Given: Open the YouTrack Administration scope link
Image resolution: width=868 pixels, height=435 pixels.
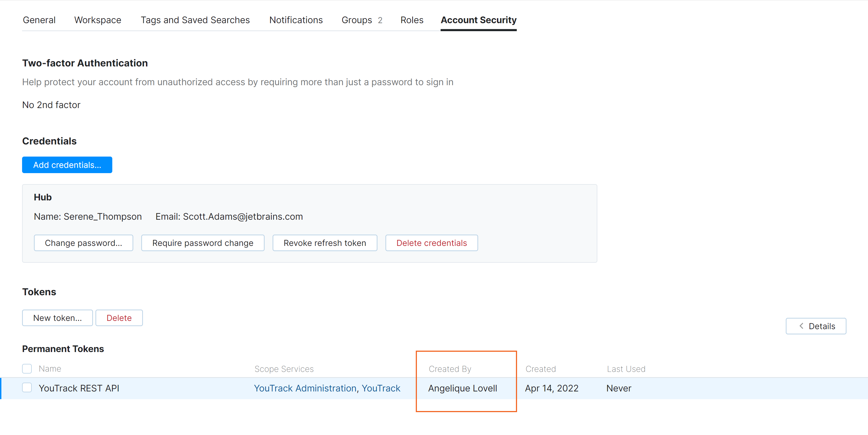Looking at the screenshot, I should click(305, 388).
